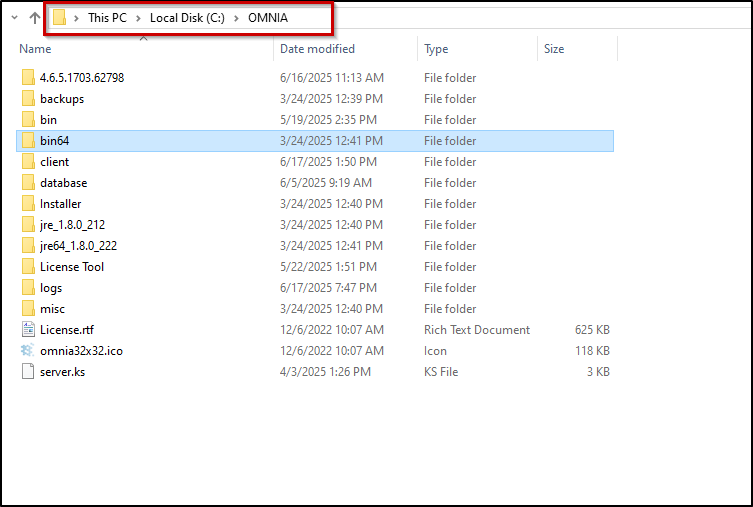Click the 'Icon' type cell for omnia32x32.ico

pos(435,351)
